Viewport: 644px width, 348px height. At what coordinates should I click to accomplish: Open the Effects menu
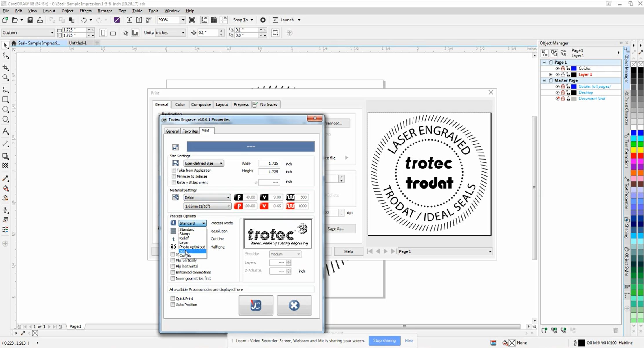tap(85, 11)
